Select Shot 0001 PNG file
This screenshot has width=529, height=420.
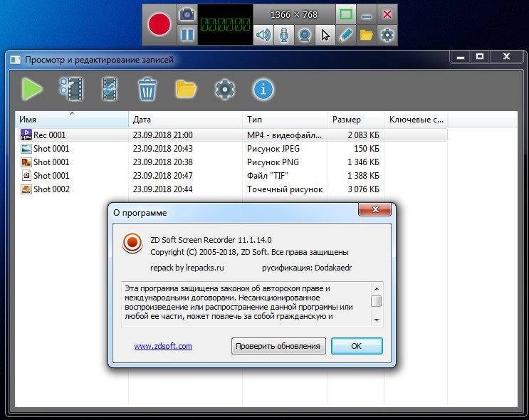231,162
